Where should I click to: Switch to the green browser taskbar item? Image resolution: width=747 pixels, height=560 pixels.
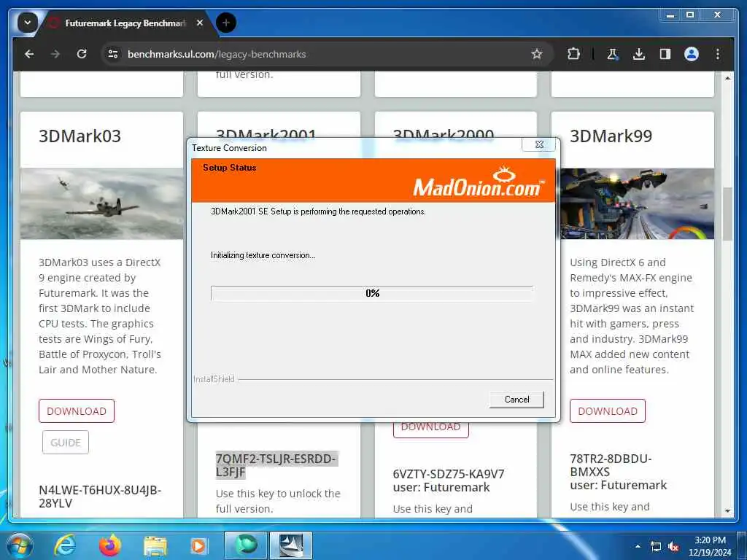[245, 545]
